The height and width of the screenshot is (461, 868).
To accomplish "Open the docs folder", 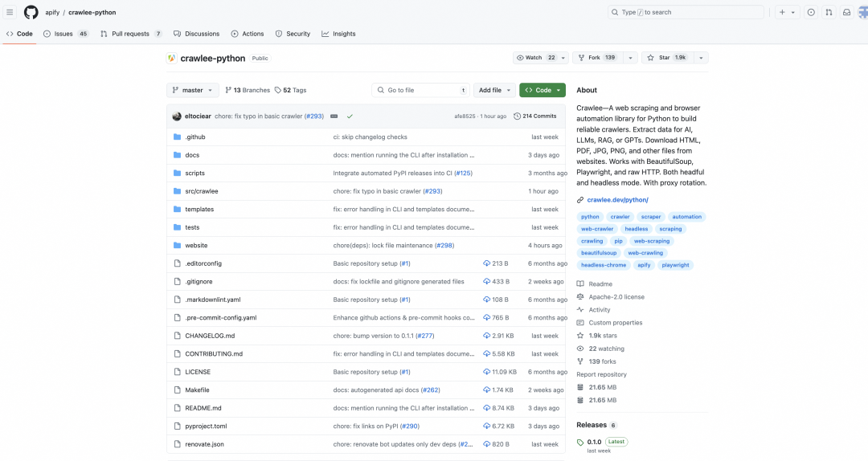I will pos(192,155).
